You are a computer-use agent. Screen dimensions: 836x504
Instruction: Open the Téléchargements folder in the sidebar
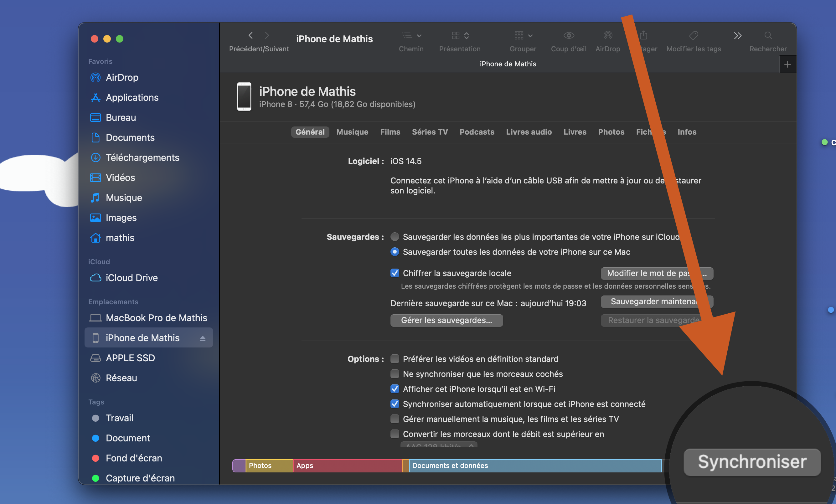(142, 158)
